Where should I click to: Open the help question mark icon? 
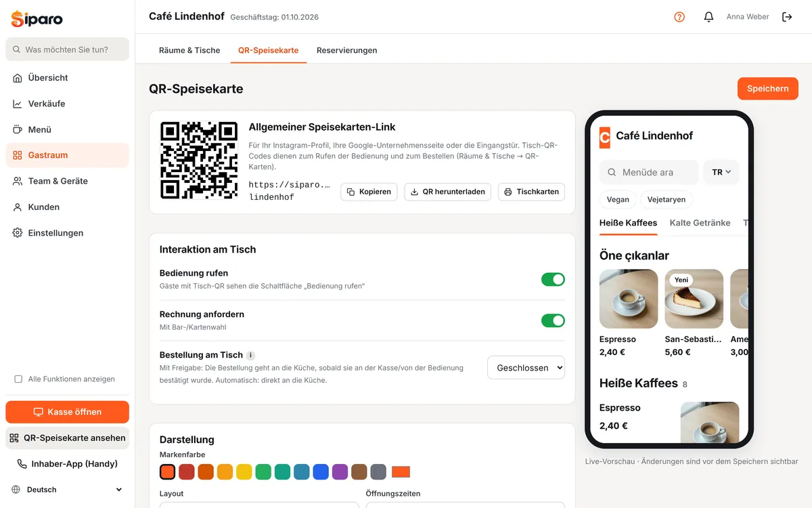(x=679, y=17)
